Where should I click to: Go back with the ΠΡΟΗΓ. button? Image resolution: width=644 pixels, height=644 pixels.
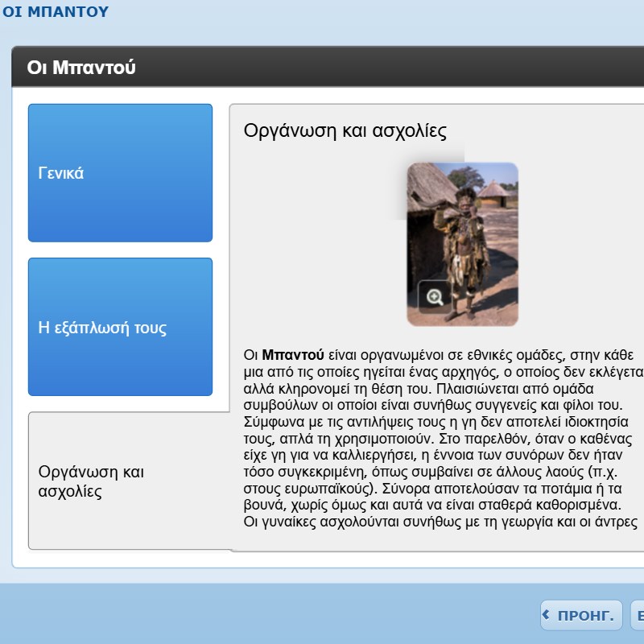click(x=581, y=615)
